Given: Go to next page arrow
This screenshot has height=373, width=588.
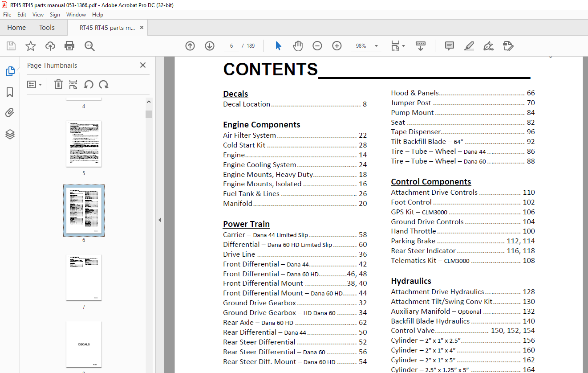Looking at the screenshot, I should click(x=210, y=46).
